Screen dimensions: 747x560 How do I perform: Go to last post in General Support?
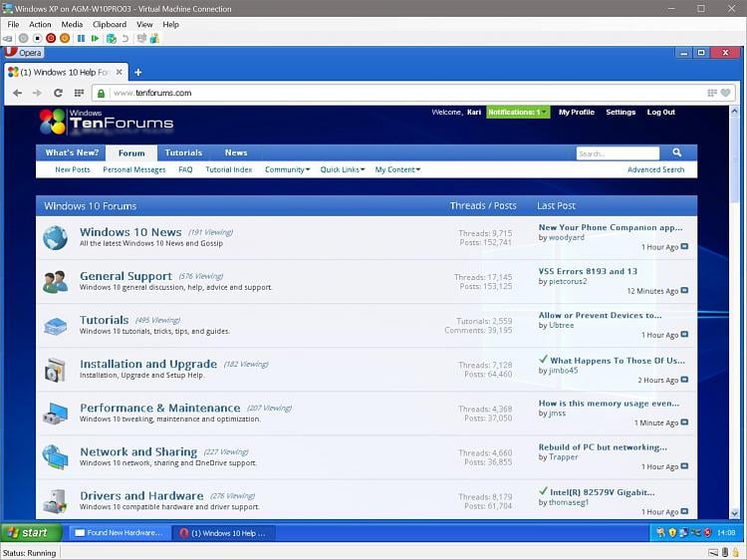click(684, 290)
